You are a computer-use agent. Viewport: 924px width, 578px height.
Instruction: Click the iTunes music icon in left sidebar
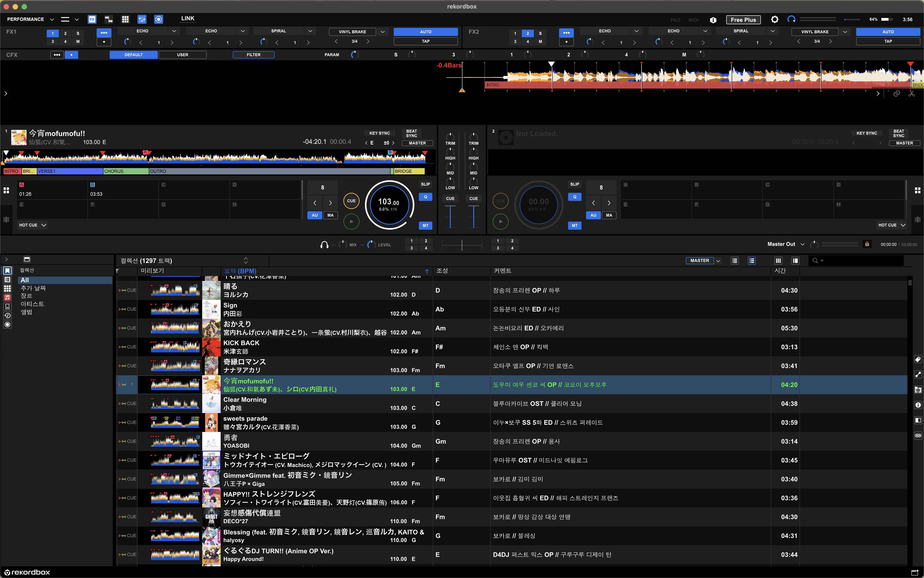[7, 297]
